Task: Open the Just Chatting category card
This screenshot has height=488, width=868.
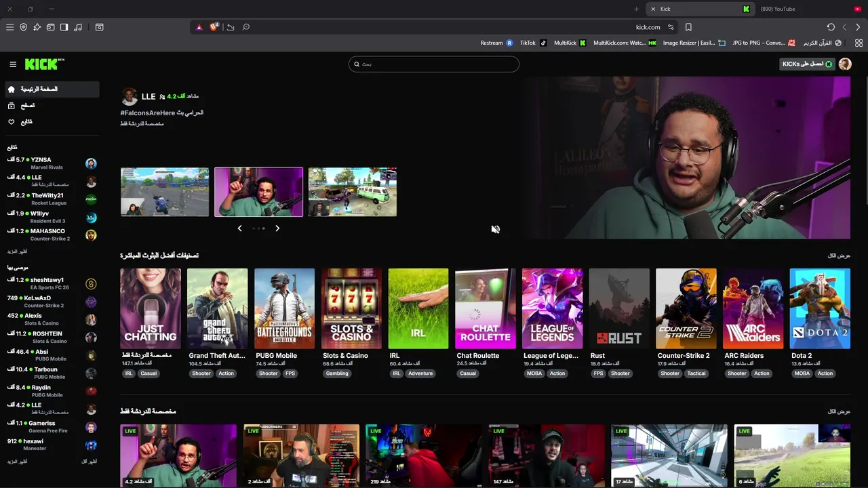Action: pyautogui.click(x=151, y=308)
